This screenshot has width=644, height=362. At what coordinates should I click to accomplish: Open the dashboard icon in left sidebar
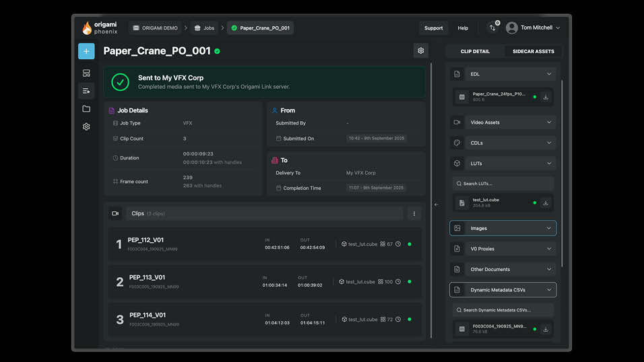tap(86, 73)
